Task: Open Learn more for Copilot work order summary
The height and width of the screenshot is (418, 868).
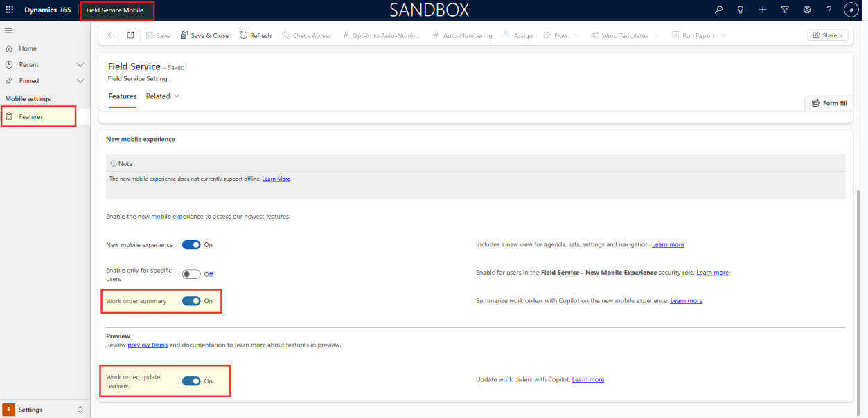Action: click(686, 301)
